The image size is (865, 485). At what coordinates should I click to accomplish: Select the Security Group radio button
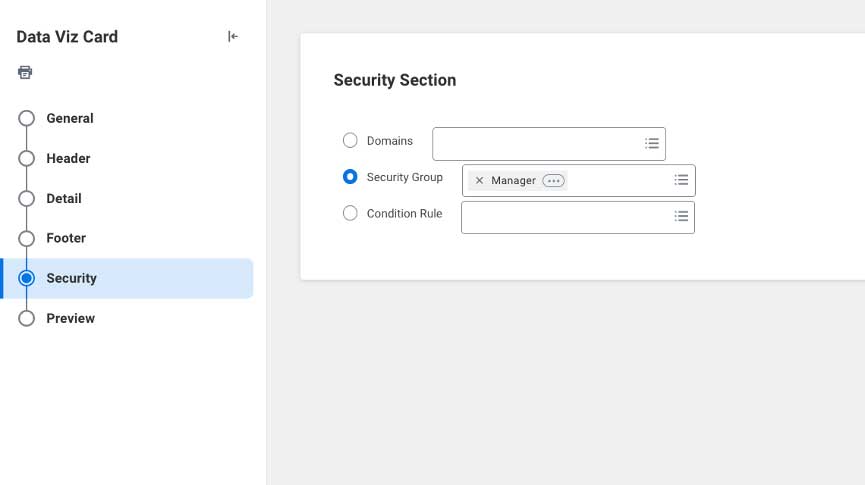[350, 177]
